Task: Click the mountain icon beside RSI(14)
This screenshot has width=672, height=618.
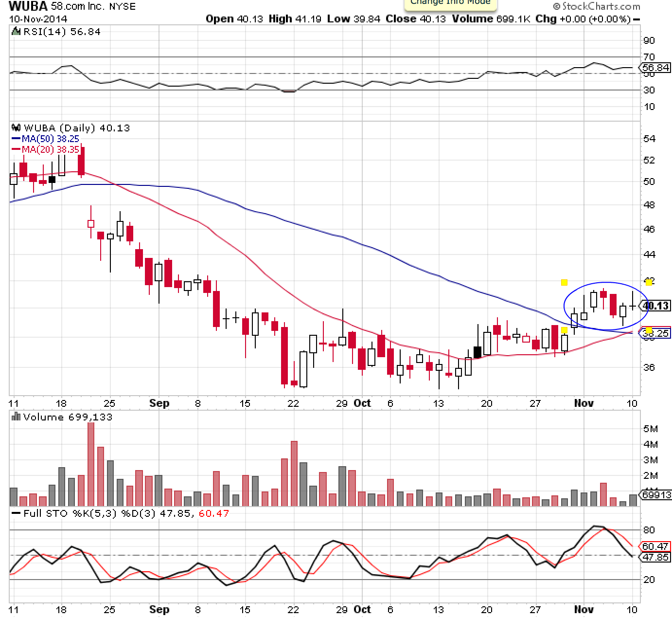Action: 16,32
